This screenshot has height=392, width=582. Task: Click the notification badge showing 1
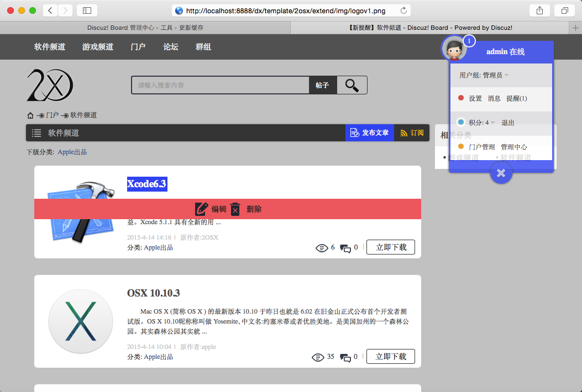coord(469,41)
